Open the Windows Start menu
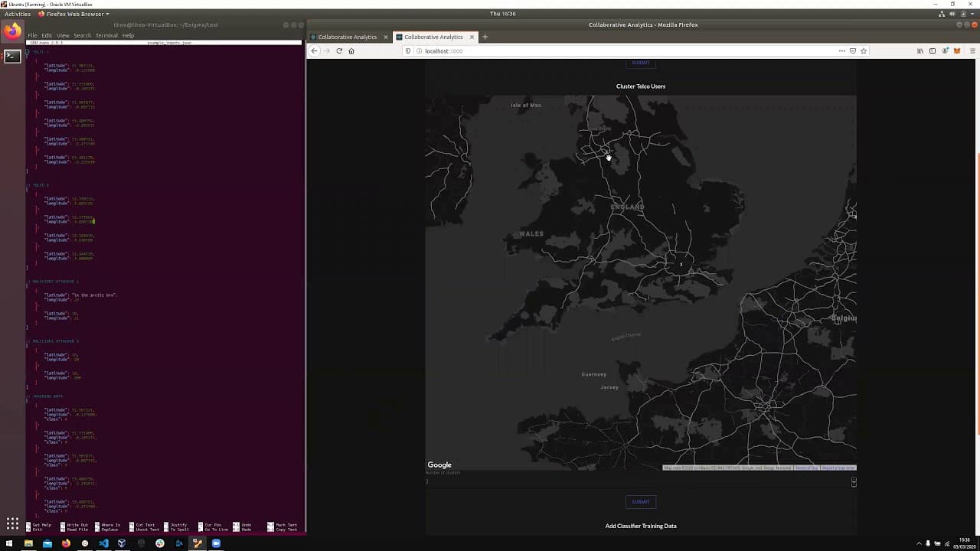Viewport: 980px width, 551px height. (x=10, y=543)
